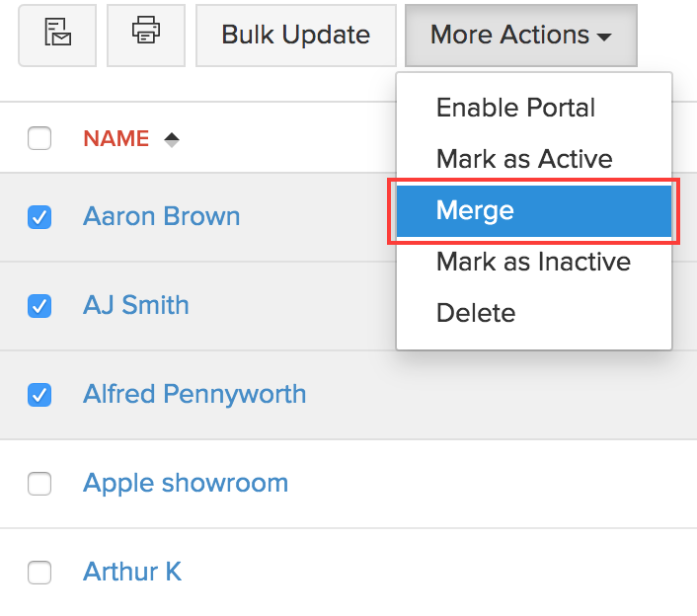697x616 pixels.
Task: Collapse the More Actions dropdown
Action: (520, 35)
